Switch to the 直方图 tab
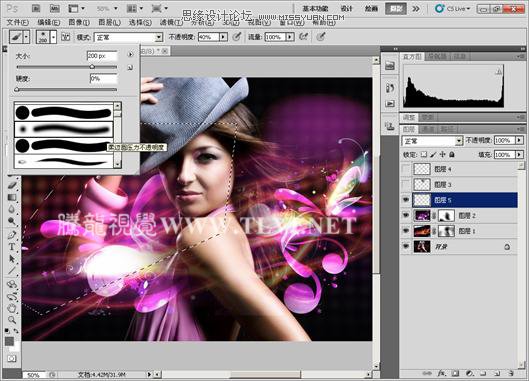The height and width of the screenshot is (381, 529). 412,56
